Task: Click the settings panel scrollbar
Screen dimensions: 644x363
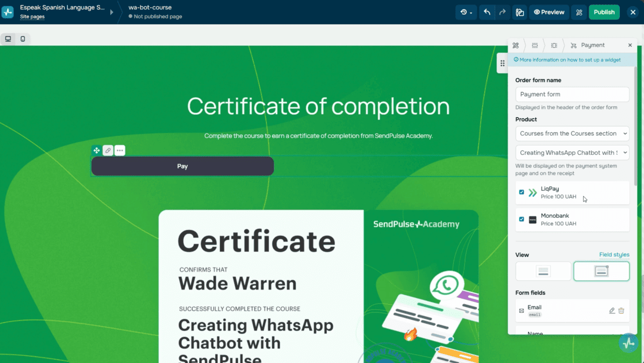Action: coord(635,126)
